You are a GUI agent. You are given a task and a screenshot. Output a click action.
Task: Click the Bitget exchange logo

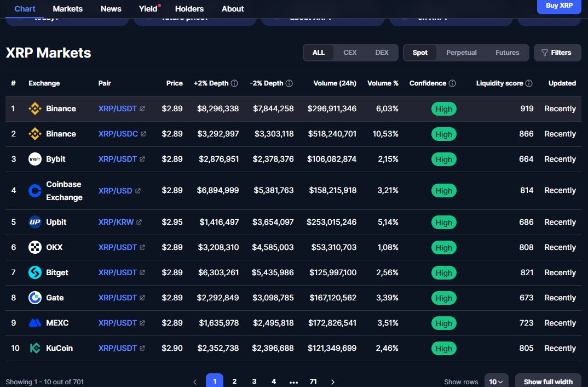[35, 272]
